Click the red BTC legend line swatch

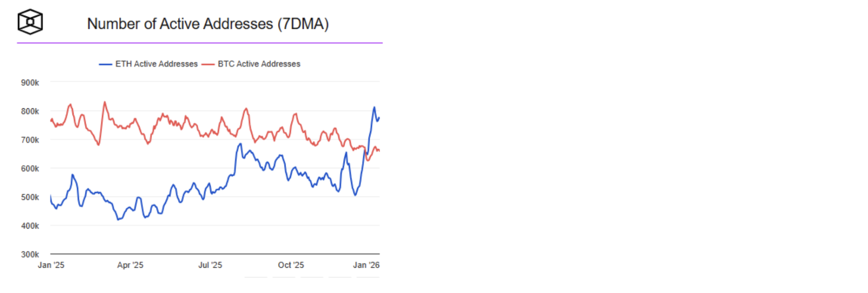pyautogui.click(x=208, y=64)
